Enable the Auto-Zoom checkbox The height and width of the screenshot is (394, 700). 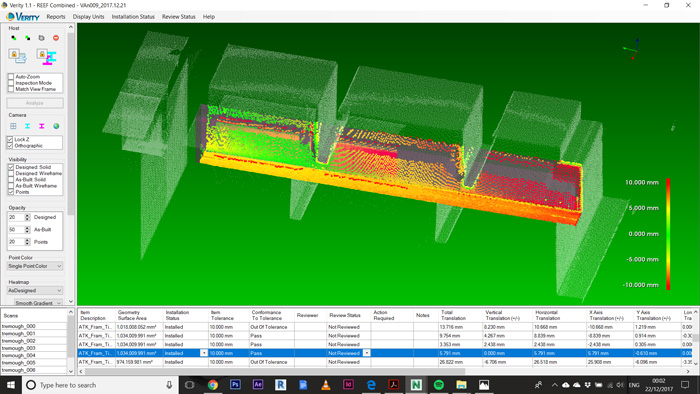pyautogui.click(x=11, y=77)
